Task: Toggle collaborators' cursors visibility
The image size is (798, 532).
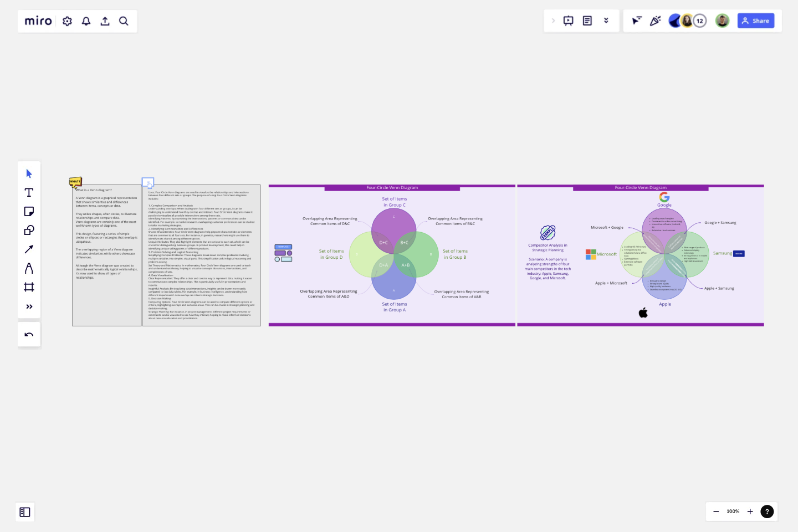Action: (637, 21)
